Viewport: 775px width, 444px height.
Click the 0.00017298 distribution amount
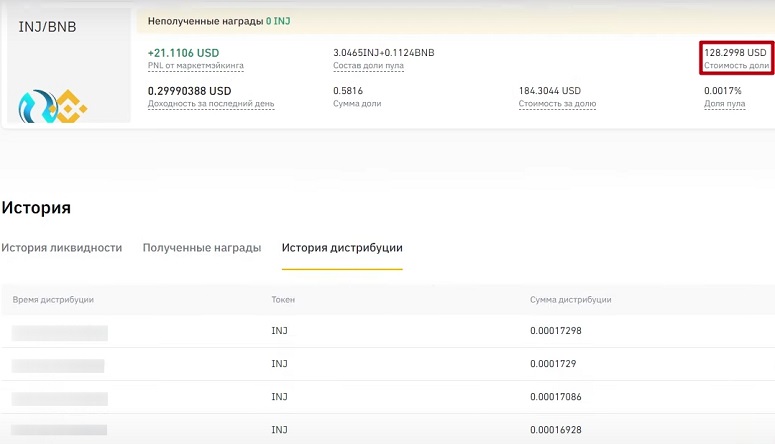556,331
